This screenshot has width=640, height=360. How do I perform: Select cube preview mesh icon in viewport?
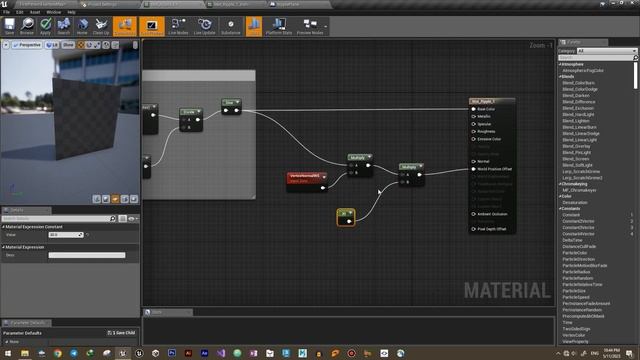[x=125, y=199]
